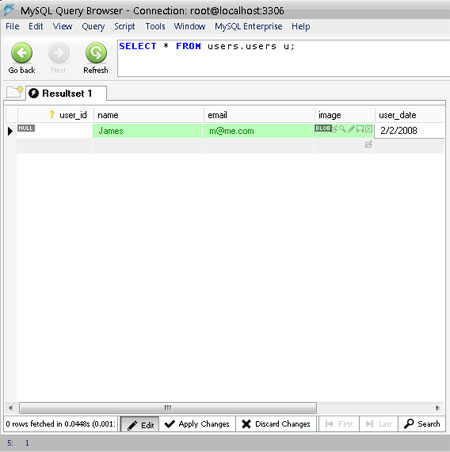450x452 pixels.
Task: Click the grayed-out Next arrow
Action: [59, 53]
